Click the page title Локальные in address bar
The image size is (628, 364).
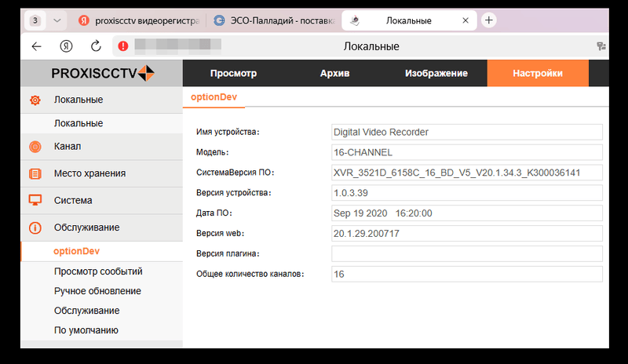pos(371,46)
